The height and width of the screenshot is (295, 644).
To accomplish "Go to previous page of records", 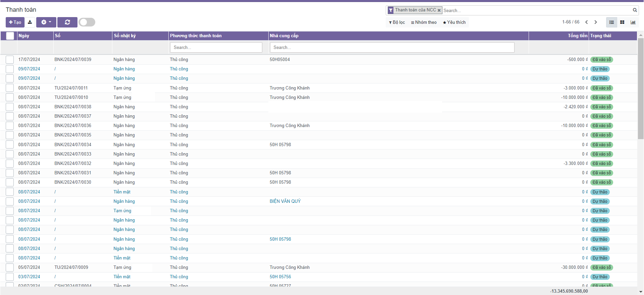I will 586,22.
